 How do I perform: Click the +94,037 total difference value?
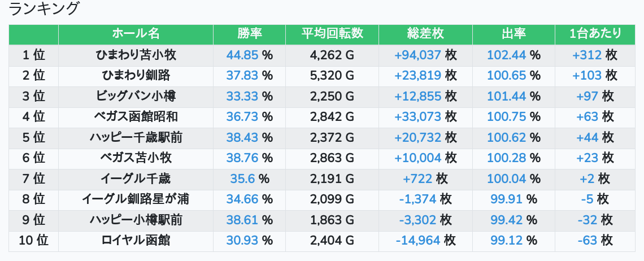[417, 55]
